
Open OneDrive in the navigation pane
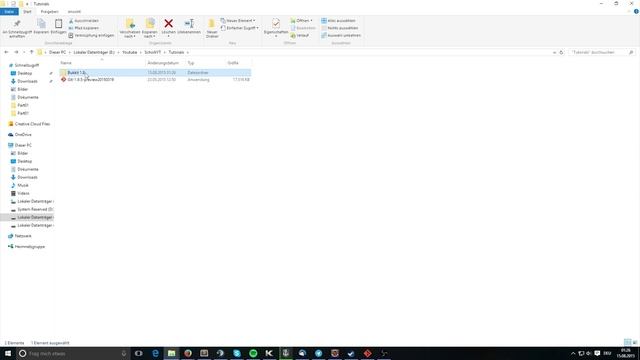pyautogui.click(x=23, y=135)
